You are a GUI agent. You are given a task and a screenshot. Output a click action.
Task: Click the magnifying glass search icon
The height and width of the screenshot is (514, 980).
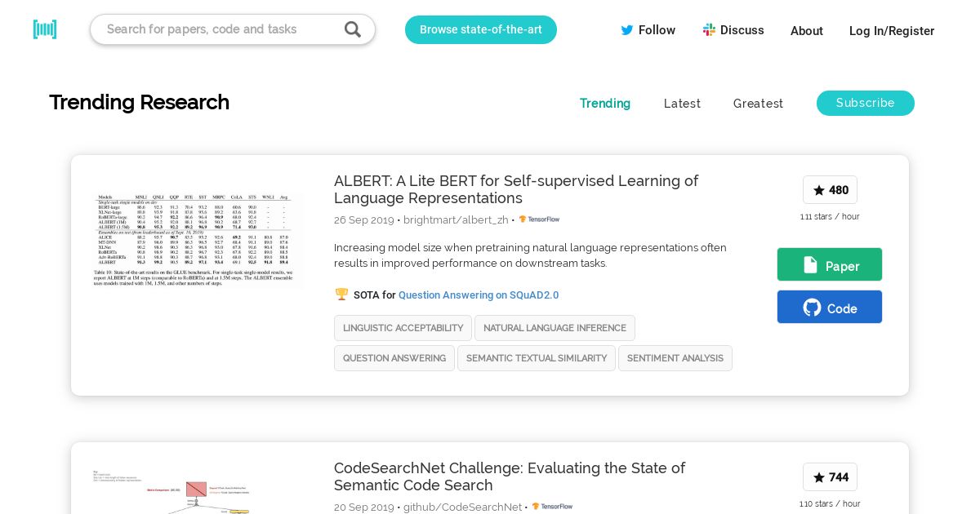(x=352, y=29)
